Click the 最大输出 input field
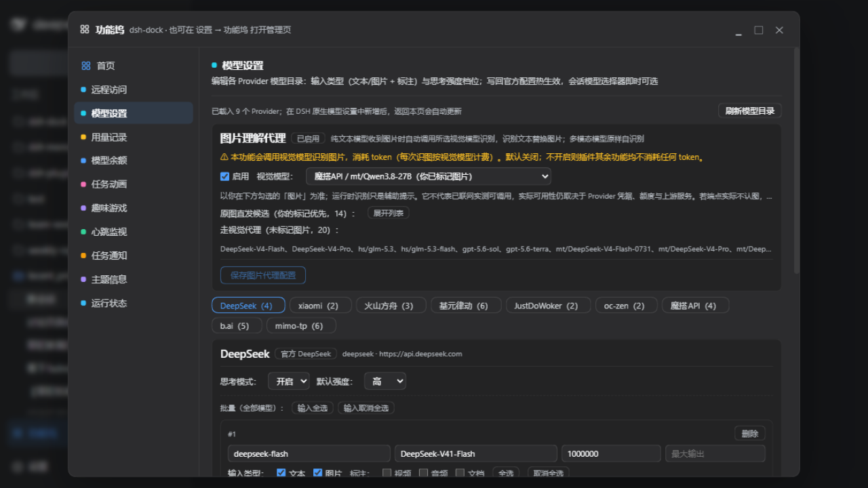Viewport: 868px width, 488px height. pos(715,453)
